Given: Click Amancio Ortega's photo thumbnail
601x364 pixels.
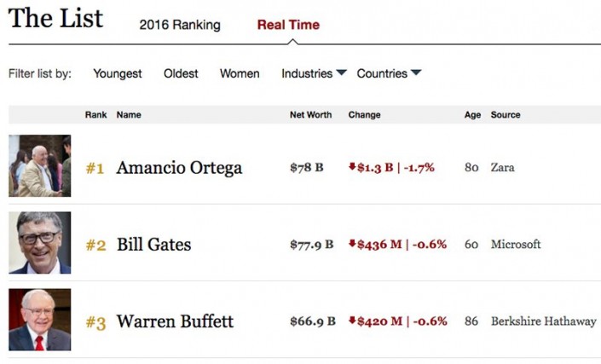Looking at the screenshot, I should (40, 166).
